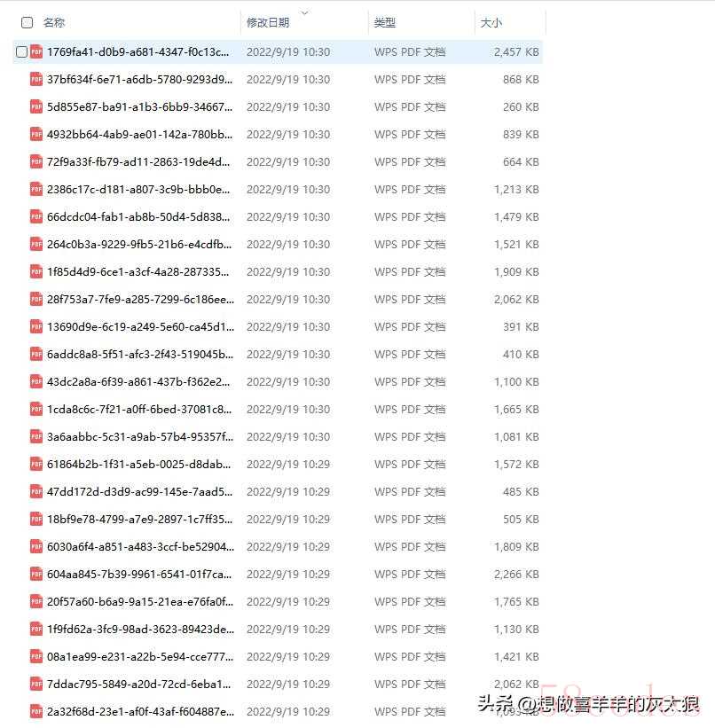Click PDF icon of 37bf634f file

[x=36, y=80]
